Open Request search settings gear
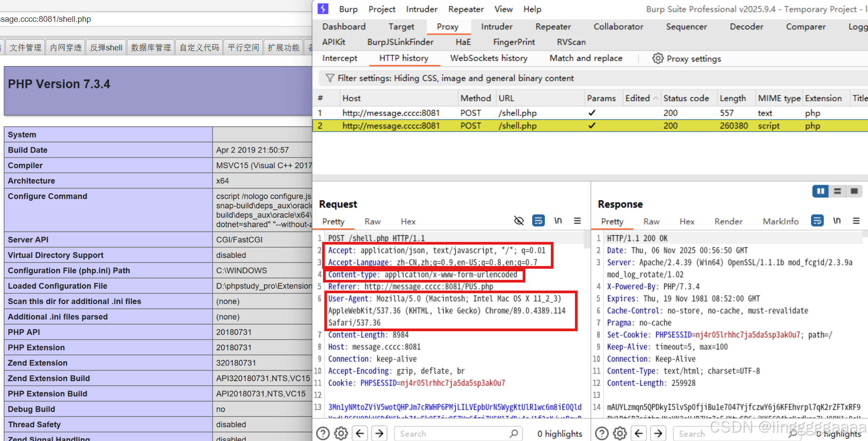The image size is (868, 441). (341, 433)
